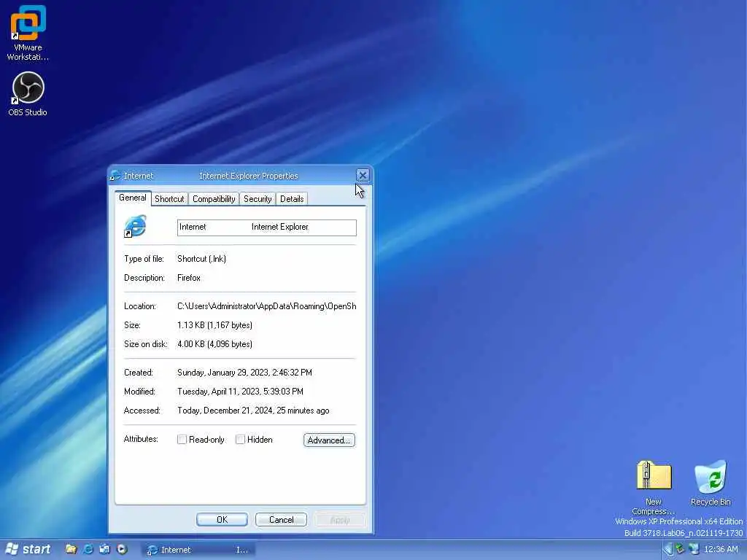Open the Compatibility tab
747x560 pixels.
tap(214, 199)
